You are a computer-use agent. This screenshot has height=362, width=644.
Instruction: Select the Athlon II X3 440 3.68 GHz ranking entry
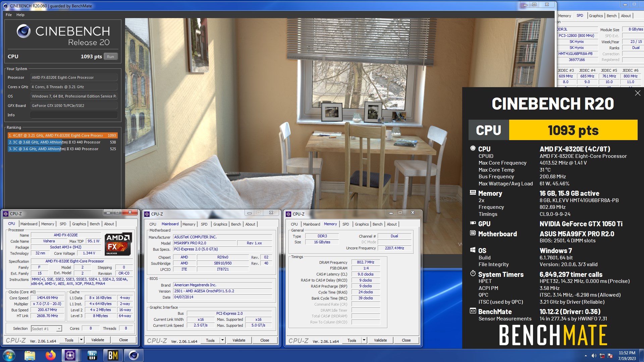tap(62, 142)
